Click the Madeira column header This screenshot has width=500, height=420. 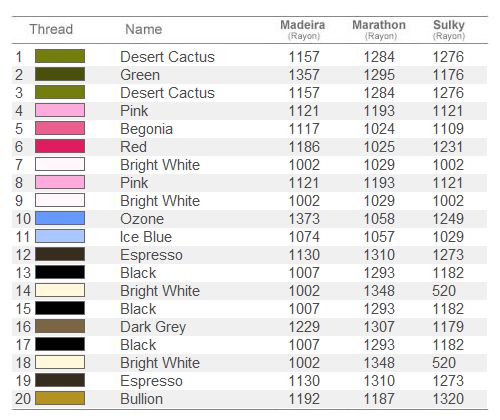(x=303, y=29)
